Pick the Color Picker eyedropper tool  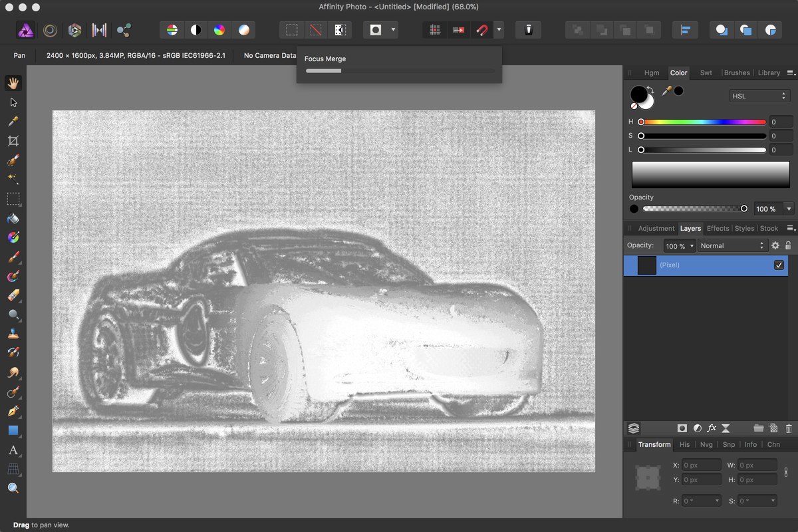pos(13,122)
